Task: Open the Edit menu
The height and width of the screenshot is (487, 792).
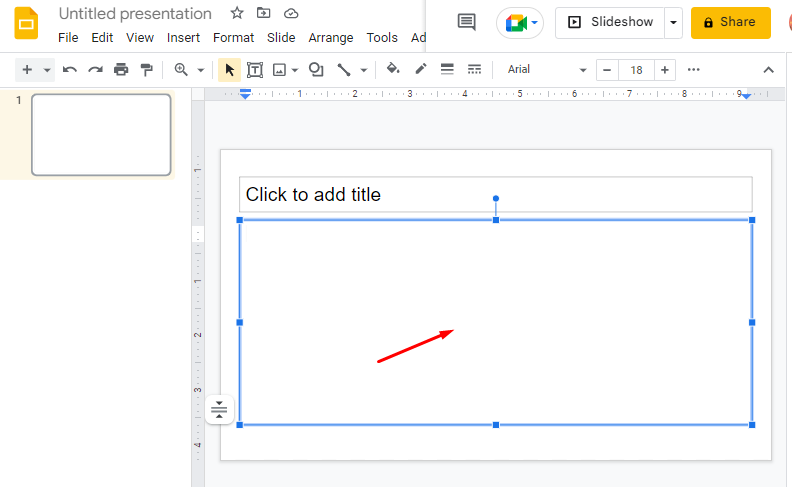Action: pyautogui.click(x=102, y=38)
